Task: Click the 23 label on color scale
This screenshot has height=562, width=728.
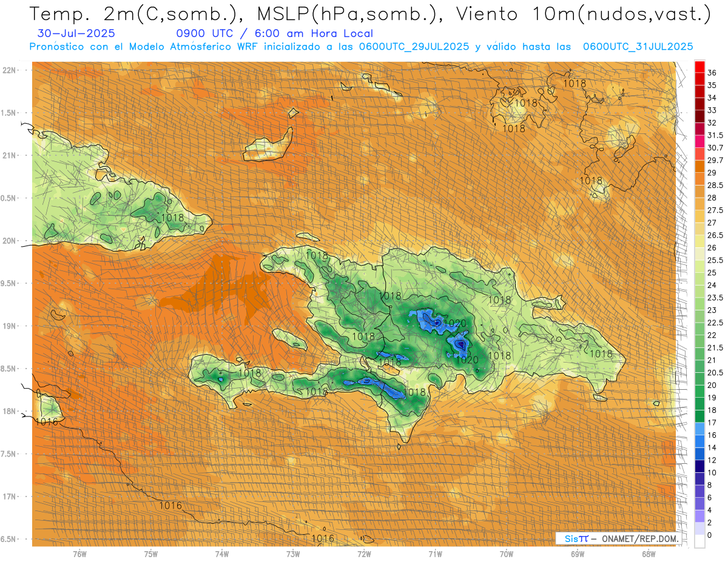Action: coord(712,310)
